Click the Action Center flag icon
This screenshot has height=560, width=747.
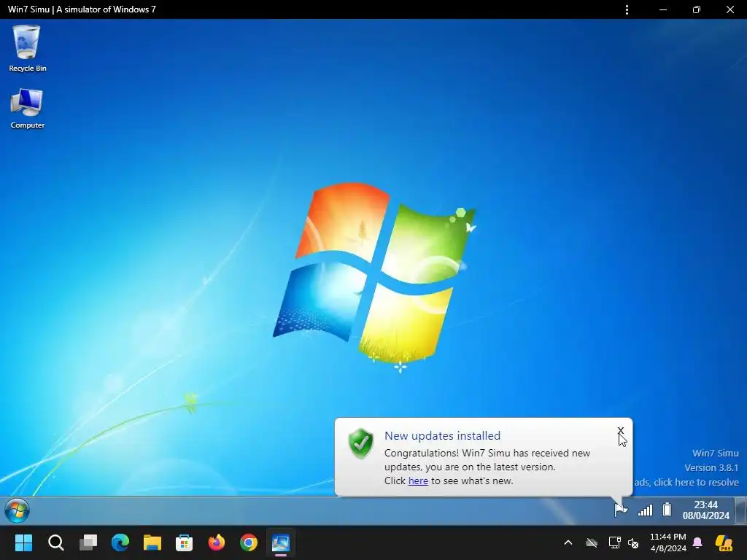620,510
